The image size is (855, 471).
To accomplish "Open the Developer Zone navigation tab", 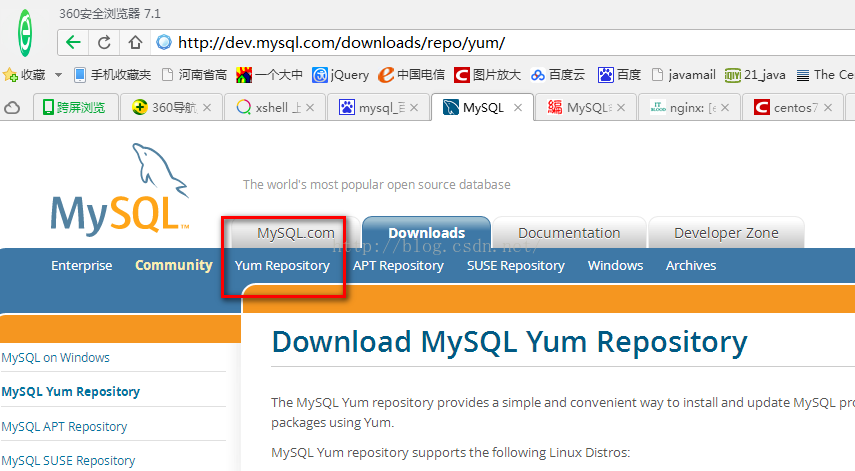I will click(726, 233).
